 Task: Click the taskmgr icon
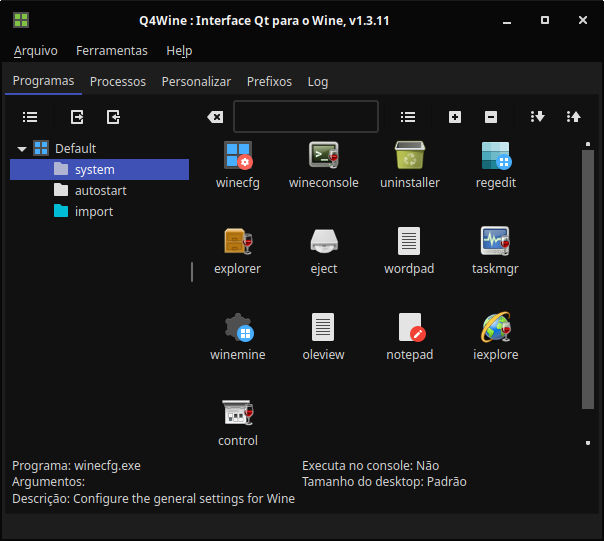click(496, 242)
